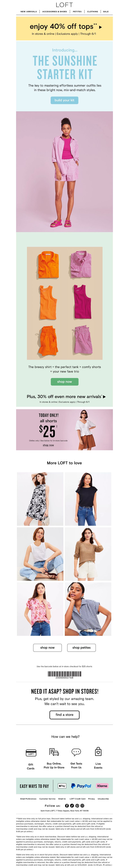Open the Pinterest social icon
This screenshot has height=868, width=129.
77,806
